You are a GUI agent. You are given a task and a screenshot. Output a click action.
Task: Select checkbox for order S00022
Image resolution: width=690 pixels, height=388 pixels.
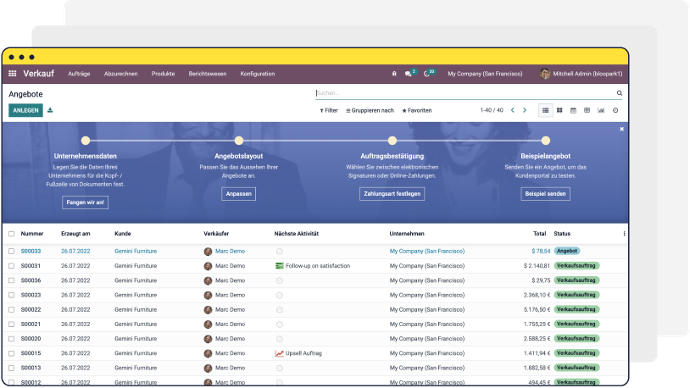pos(11,310)
